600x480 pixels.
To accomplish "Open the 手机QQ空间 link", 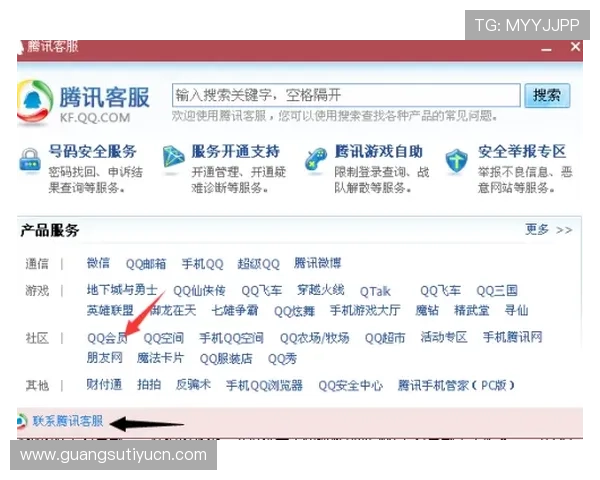I will 232,338.
